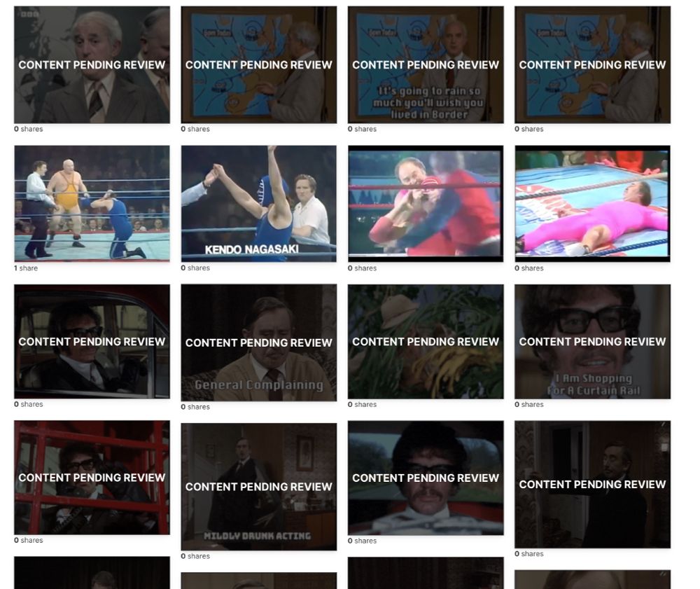700x589 pixels.
Task: Click '0 shares' under red-suited wrestlers GIF
Action: pyautogui.click(x=362, y=268)
